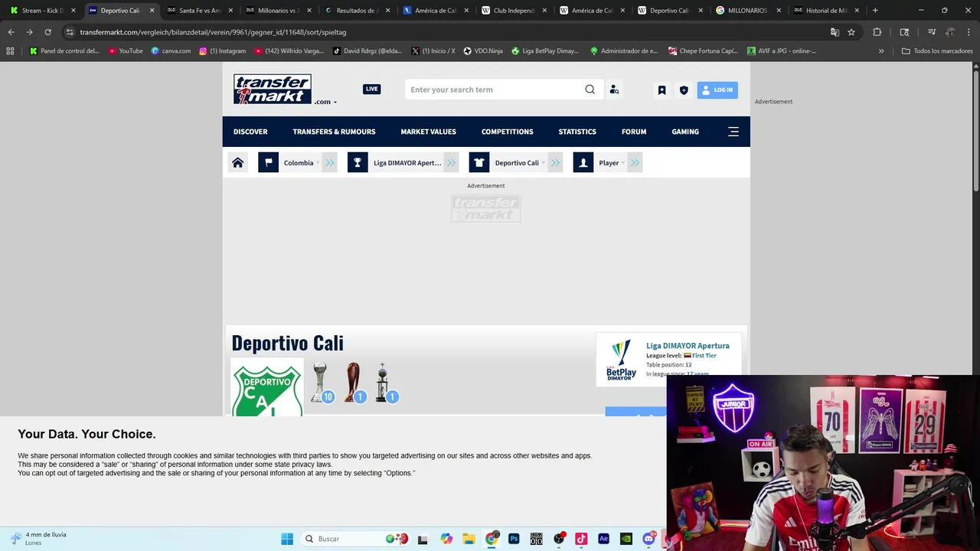This screenshot has height=551, width=980.
Task: Switch to the Stream - Kick tab
Action: [x=42, y=11]
